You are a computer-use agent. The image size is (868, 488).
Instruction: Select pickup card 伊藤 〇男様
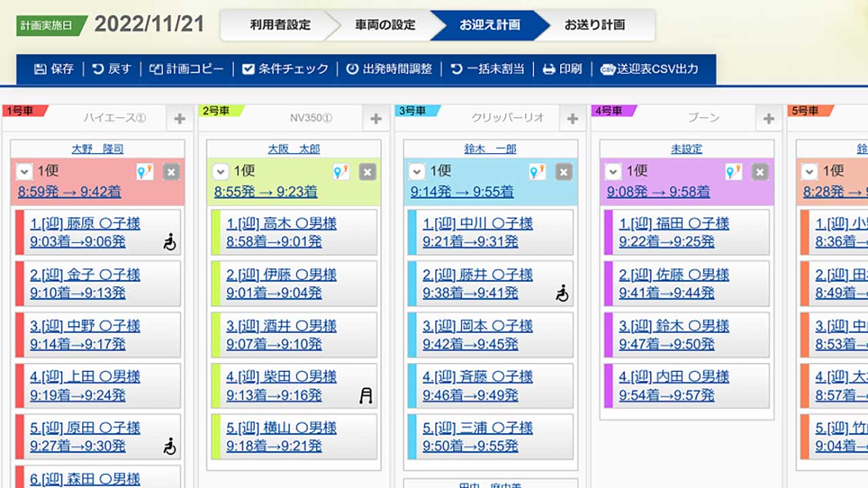coord(294,283)
